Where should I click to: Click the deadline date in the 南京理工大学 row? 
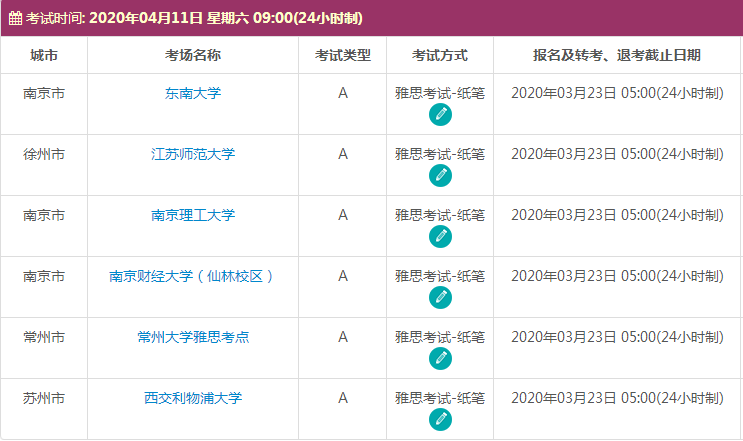click(617, 216)
